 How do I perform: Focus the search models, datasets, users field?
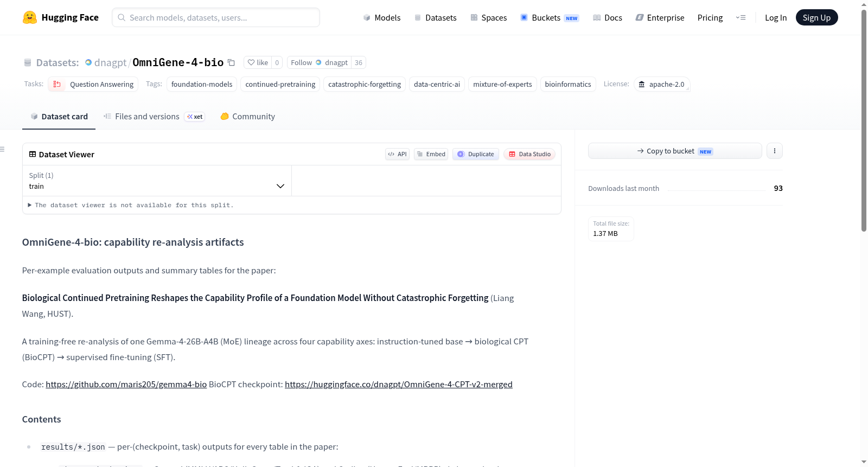[216, 17]
